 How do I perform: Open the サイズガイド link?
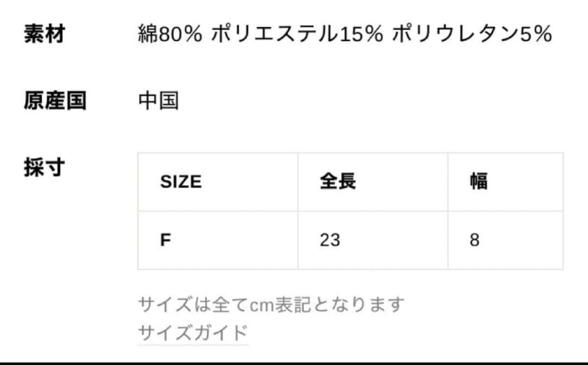click(x=193, y=333)
